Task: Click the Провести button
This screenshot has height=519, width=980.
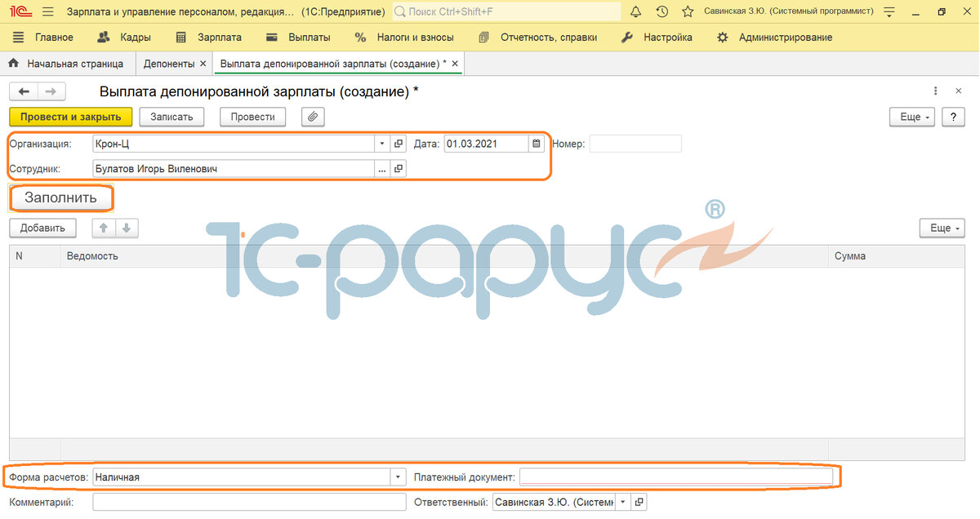Action: click(x=253, y=117)
